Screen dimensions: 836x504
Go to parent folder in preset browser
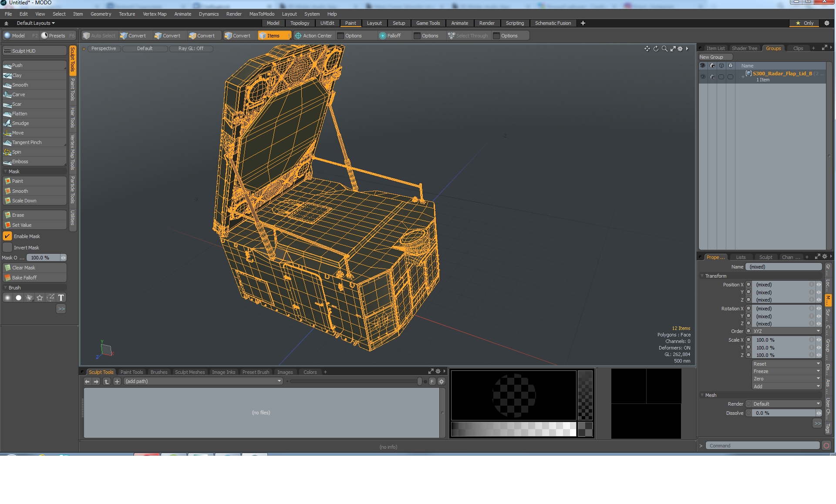point(106,382)
